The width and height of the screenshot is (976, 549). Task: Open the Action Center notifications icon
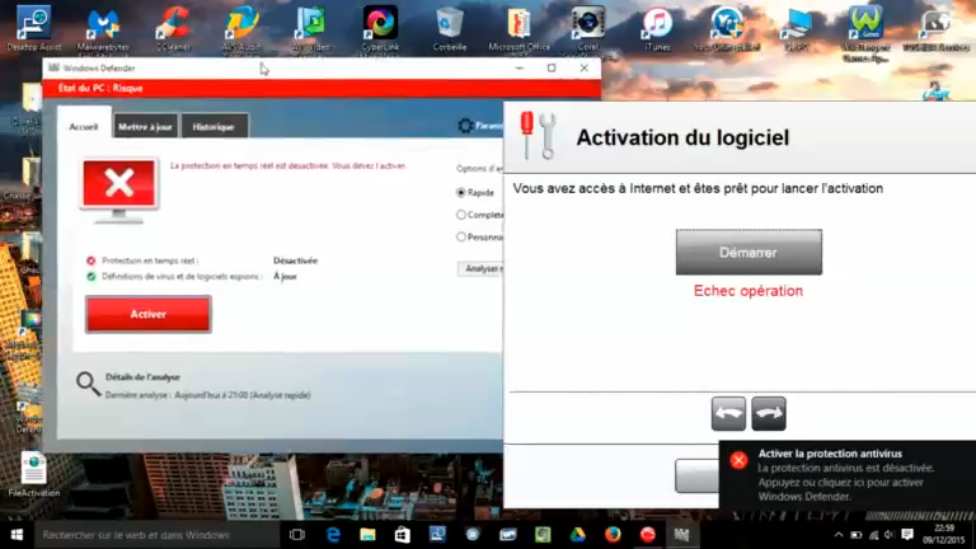(908, 535)
